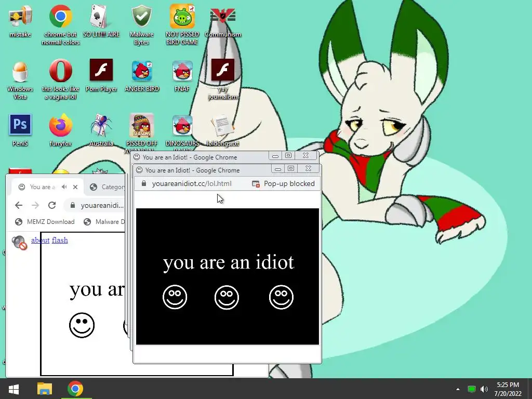Image resolution: width=532 pixels, height=399 pixels.
Task: Close the 'You are a' Chrome tab
Action: (75, 187)
